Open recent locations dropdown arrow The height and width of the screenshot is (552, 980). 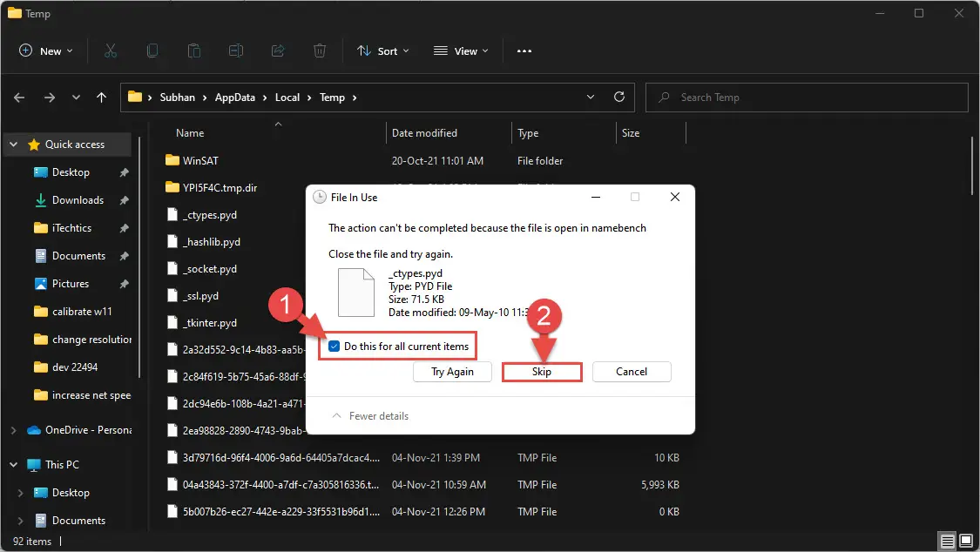[76, 98]
